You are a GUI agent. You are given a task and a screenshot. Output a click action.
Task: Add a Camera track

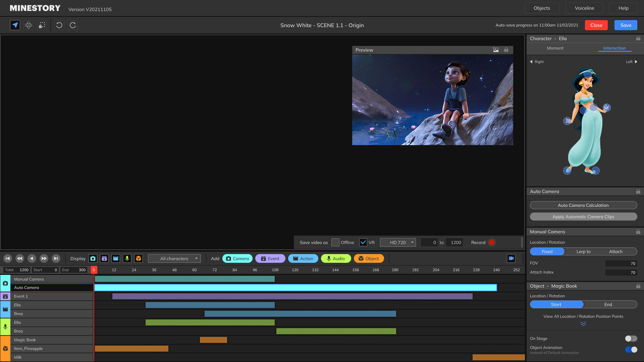(x=237, y=258)
